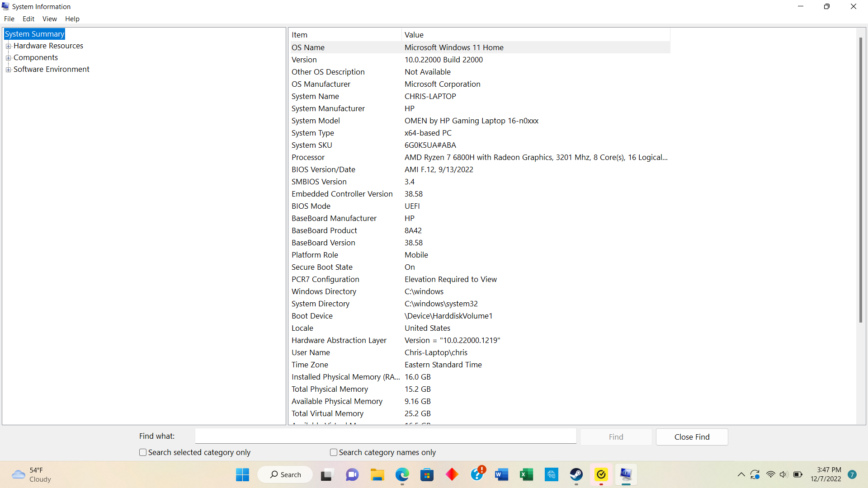Image resolution: width=868 pixels, height=488 pixels.
Task: Open the File menu
Action: click(x=9, y=19)
